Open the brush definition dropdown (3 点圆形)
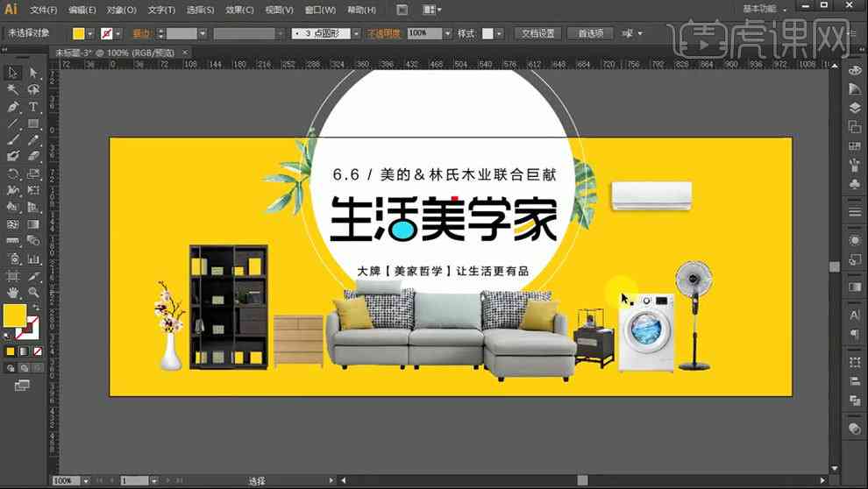The image size is (868, 489). click(357, 34)
